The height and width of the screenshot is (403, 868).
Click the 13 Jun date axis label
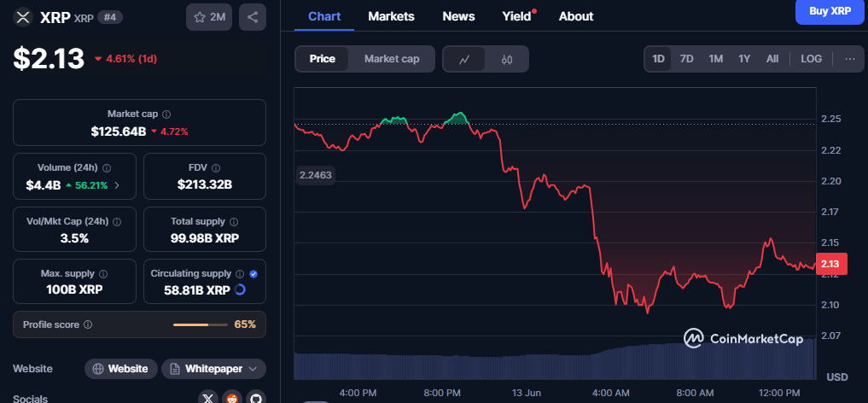(x=527, y=393)
